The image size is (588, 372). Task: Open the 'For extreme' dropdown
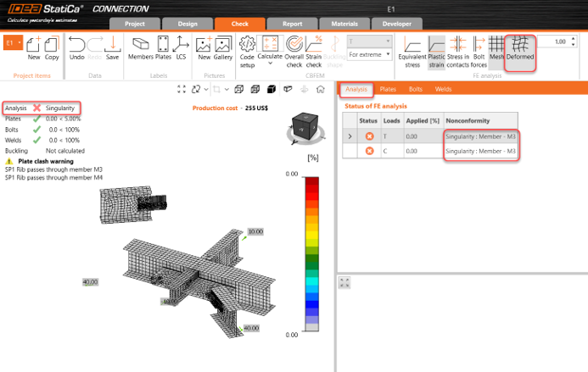click(369, 54)
